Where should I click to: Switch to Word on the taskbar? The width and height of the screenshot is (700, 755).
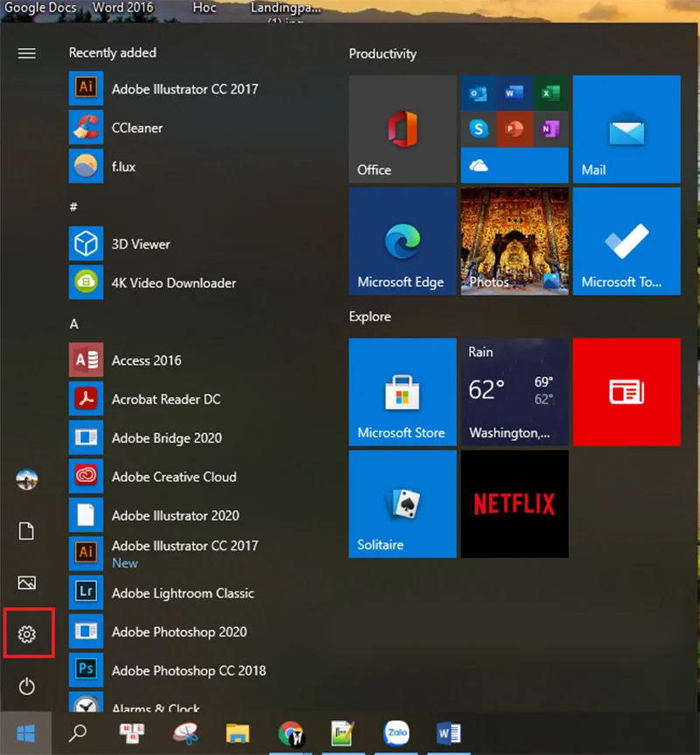point(449,733)
